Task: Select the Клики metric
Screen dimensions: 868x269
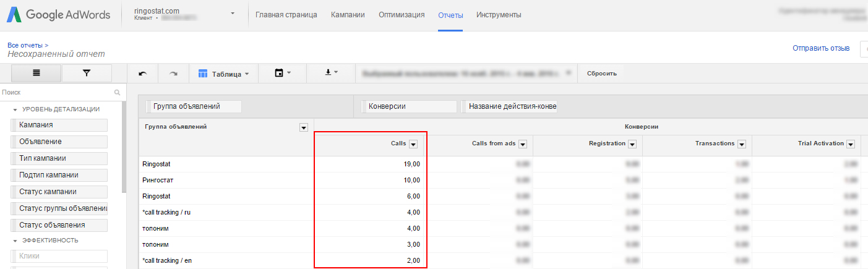Action: coord(59,256)
